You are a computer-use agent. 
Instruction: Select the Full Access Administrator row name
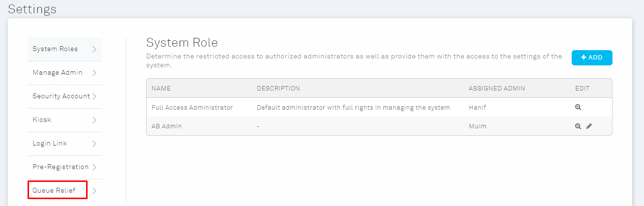click(x=192, y=108)
